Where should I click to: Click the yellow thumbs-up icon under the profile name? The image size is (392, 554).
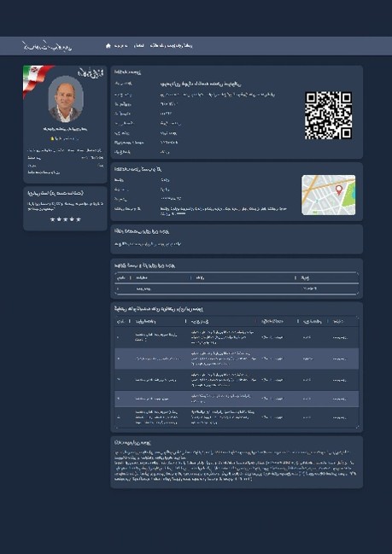coord(52,138)
